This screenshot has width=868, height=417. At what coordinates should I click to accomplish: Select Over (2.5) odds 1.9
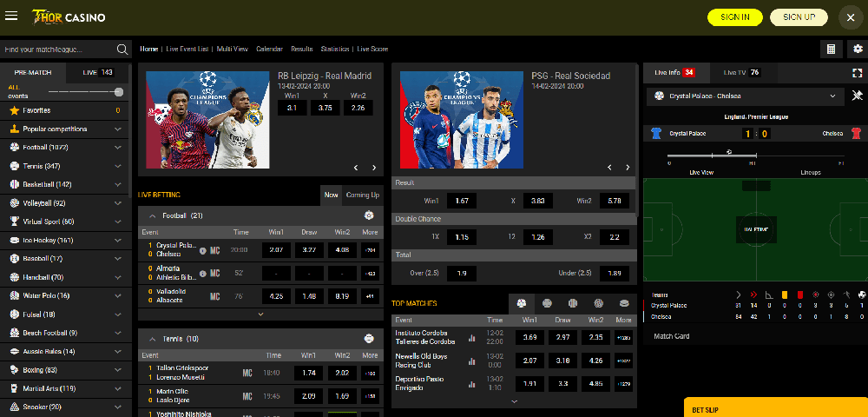[462, 273]
